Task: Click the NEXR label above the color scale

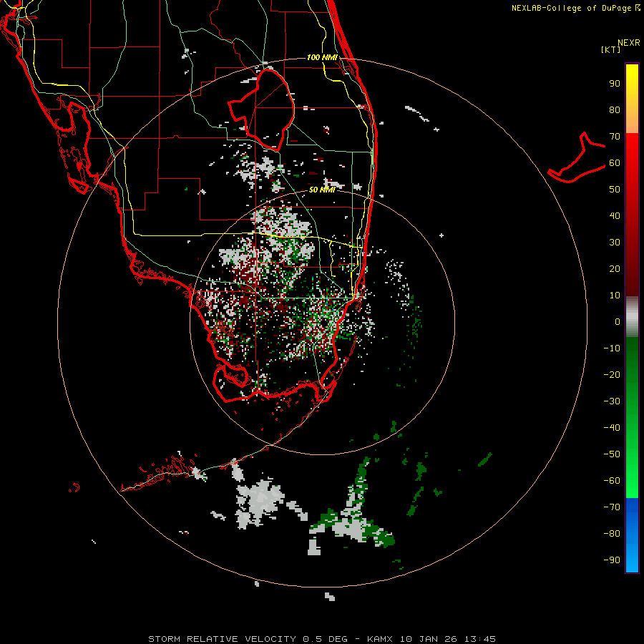Action: tap(629, 43)
